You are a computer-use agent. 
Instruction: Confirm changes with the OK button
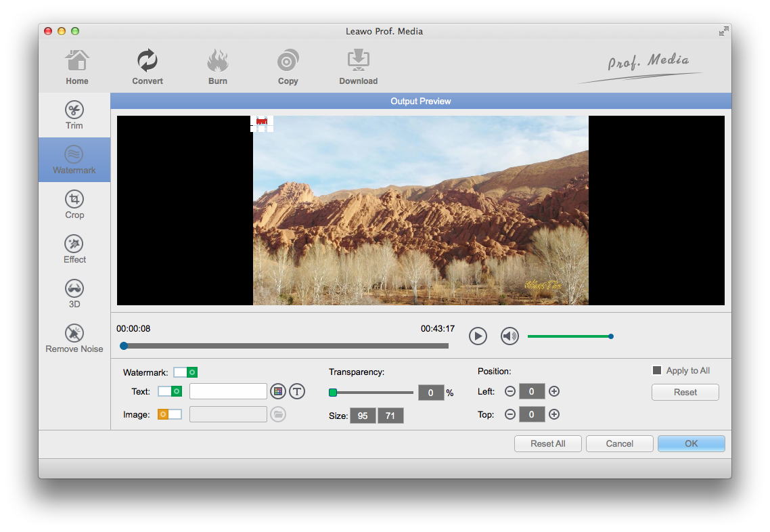pyautogui.click(x=691, y=443)
